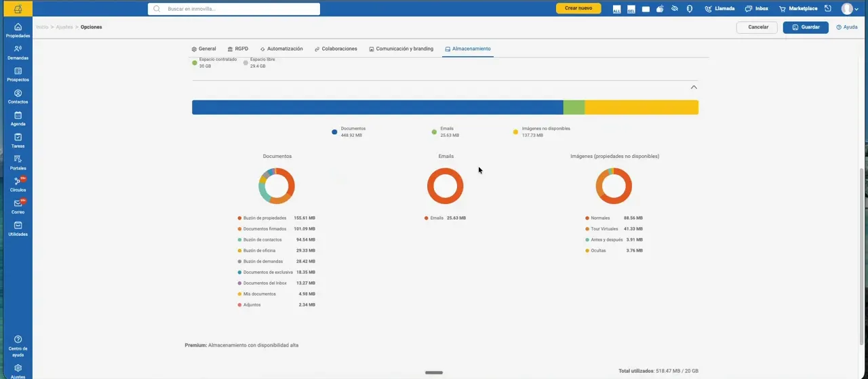Click Buzón de propiedades legend entry
The width and height of the screenshot is (868, 379).
[x=277, y=218]
